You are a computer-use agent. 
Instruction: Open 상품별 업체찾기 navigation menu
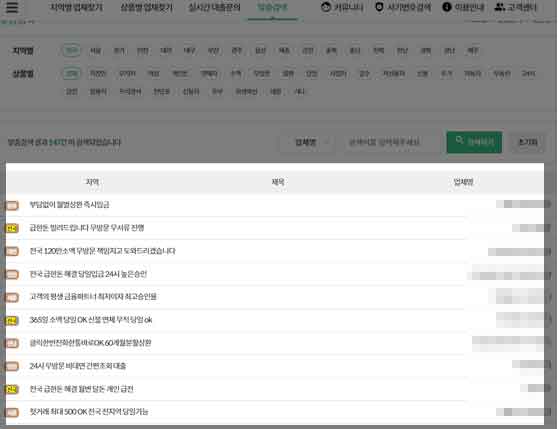click(146, 7)
